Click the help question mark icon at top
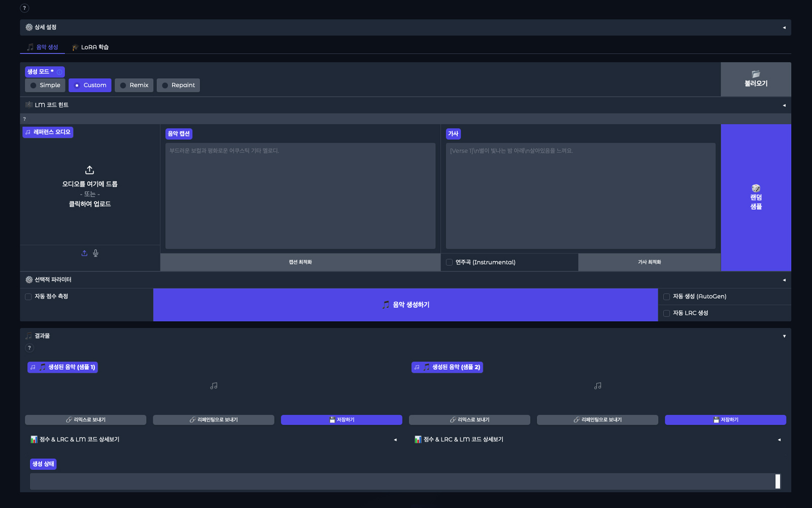The height and width of the screenshot is (508, 812). tap(24, 8)
